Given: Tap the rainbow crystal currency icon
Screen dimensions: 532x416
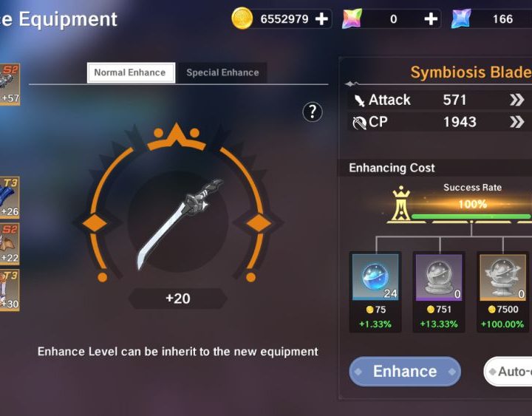Looking at the screenshot, I should click(352, 18).
